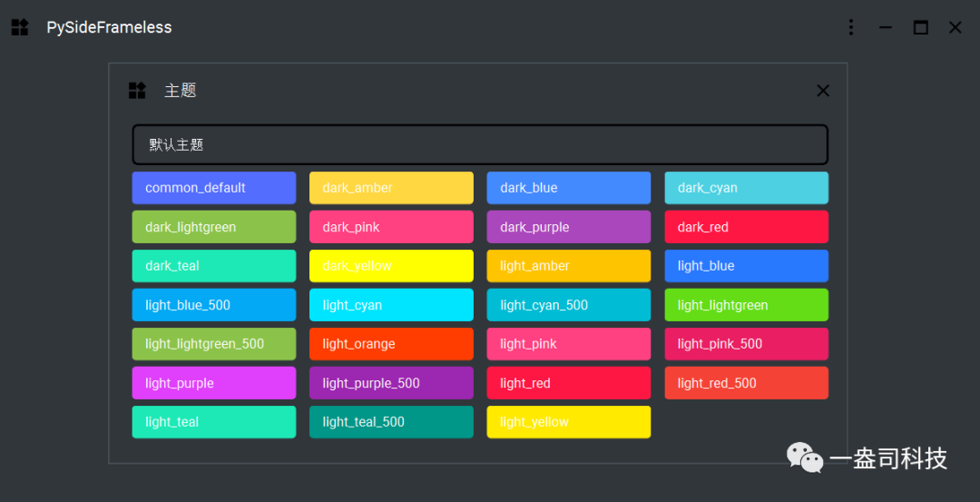Select the light_purple theme
Viewport: 980px width, 502px height.
pyautogui.click(x=214, y=383)
